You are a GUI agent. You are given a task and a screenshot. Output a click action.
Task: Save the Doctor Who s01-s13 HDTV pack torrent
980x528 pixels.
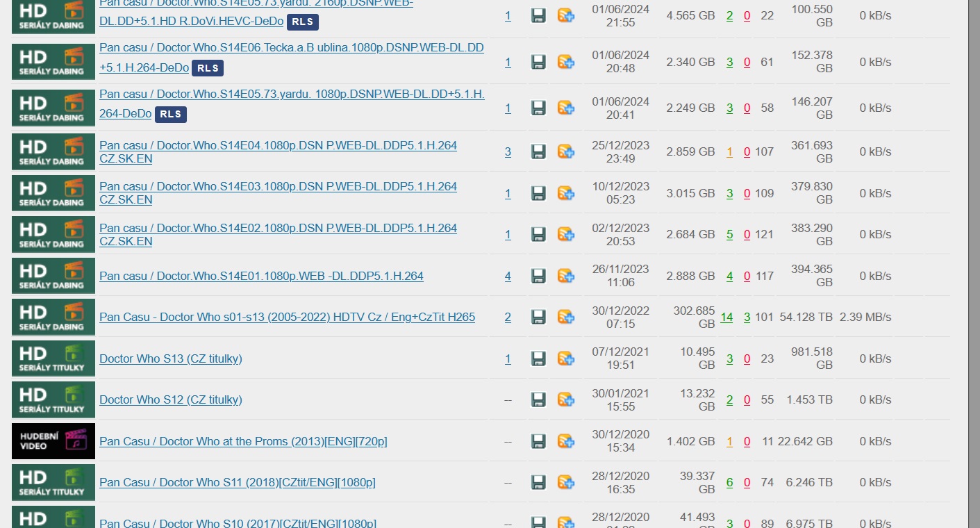point(538,317)
